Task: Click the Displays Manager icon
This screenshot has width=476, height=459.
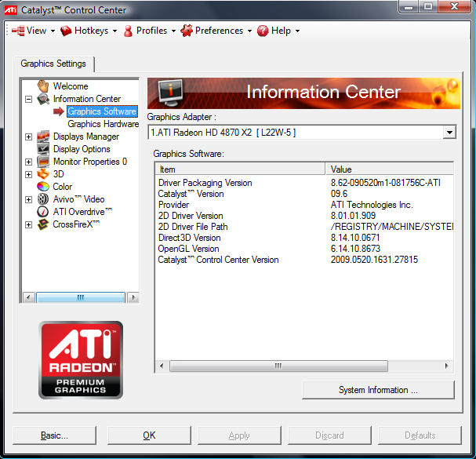Action: (43, 137)
